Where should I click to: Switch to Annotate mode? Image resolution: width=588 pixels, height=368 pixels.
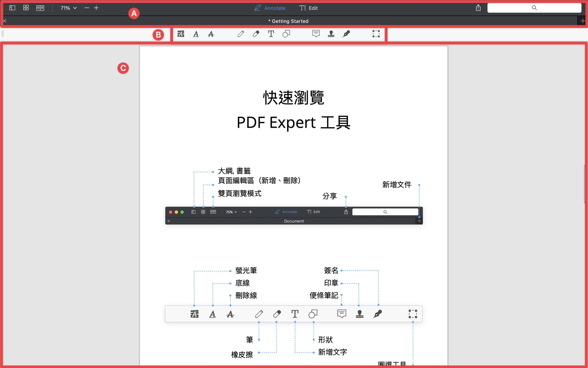click(x=270, y=8)
